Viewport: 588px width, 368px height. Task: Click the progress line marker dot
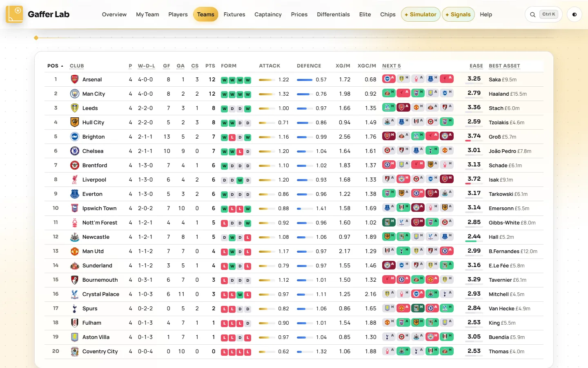36,38
